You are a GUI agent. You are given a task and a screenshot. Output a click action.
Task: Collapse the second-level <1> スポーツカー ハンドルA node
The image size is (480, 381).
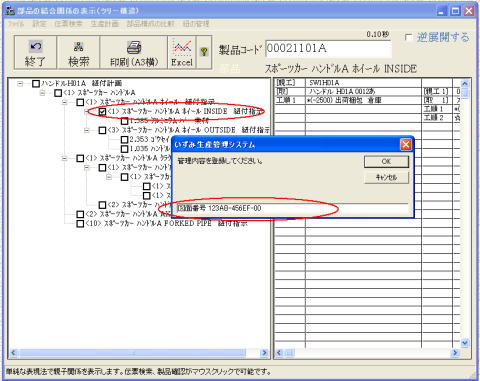(42, 93)
